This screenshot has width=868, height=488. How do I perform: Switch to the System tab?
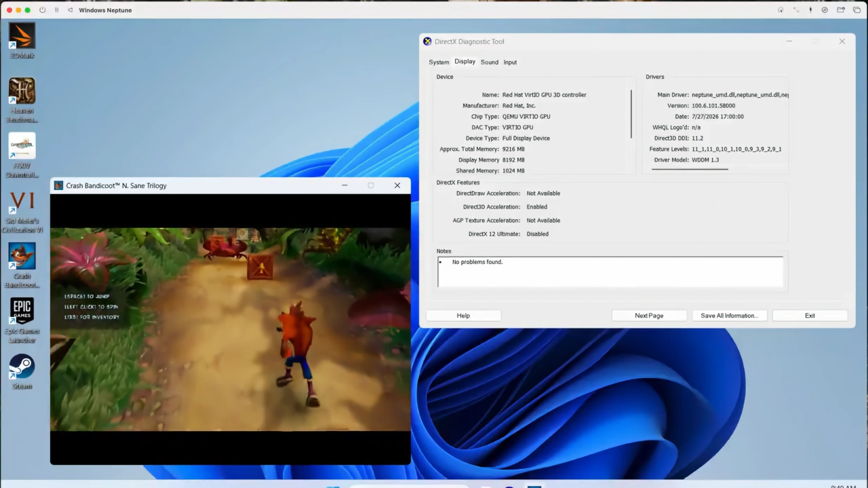[439, 62]
